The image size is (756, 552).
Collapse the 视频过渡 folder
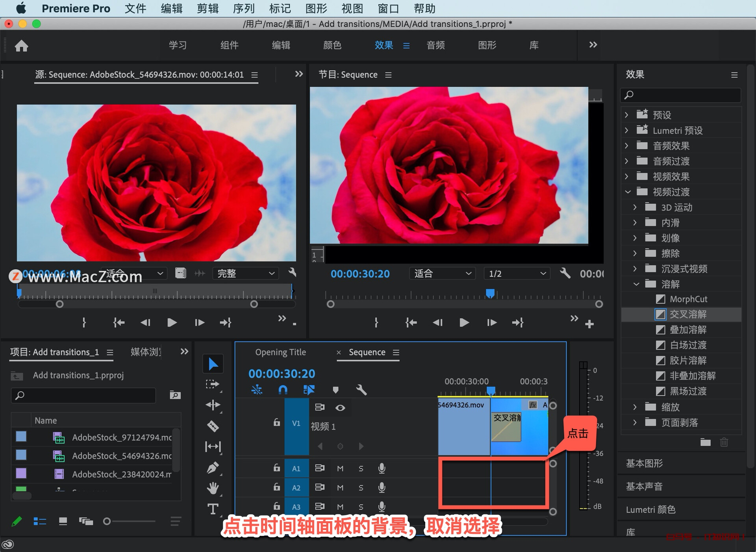tap(628, 192)
